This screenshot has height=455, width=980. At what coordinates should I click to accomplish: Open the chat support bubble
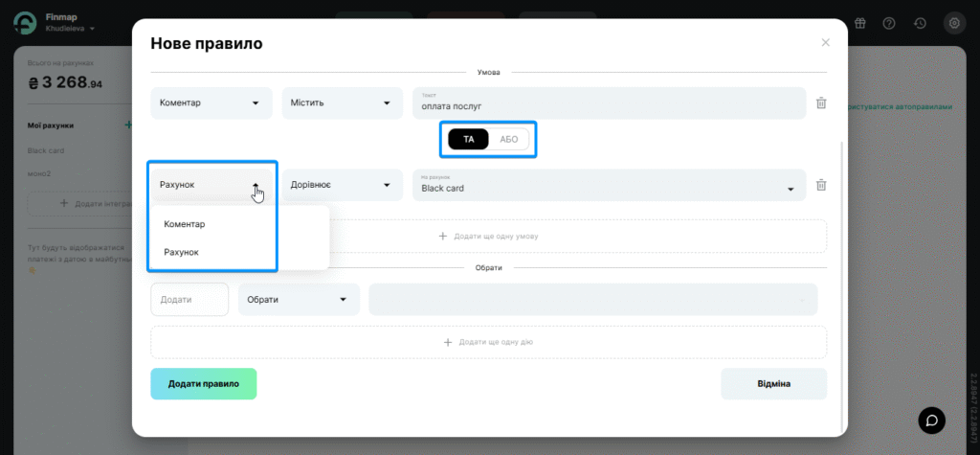(x=931, y=420)
